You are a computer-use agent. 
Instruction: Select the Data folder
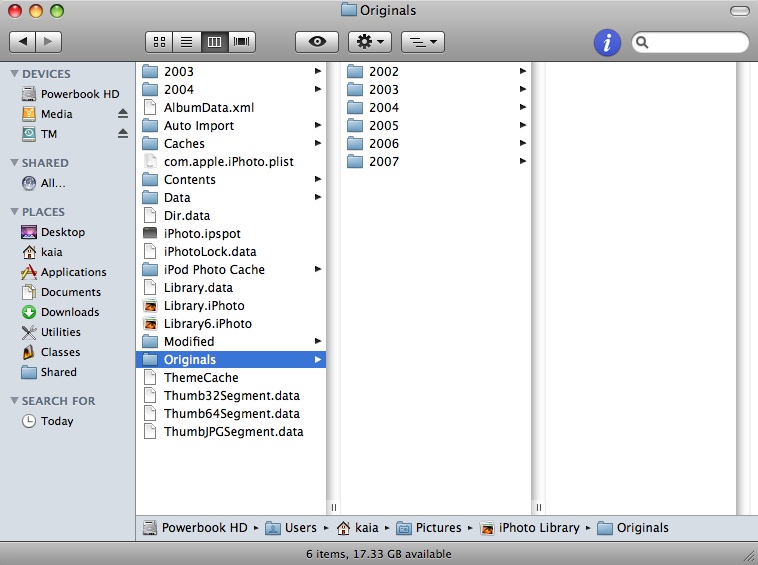(x=231, y=197)
